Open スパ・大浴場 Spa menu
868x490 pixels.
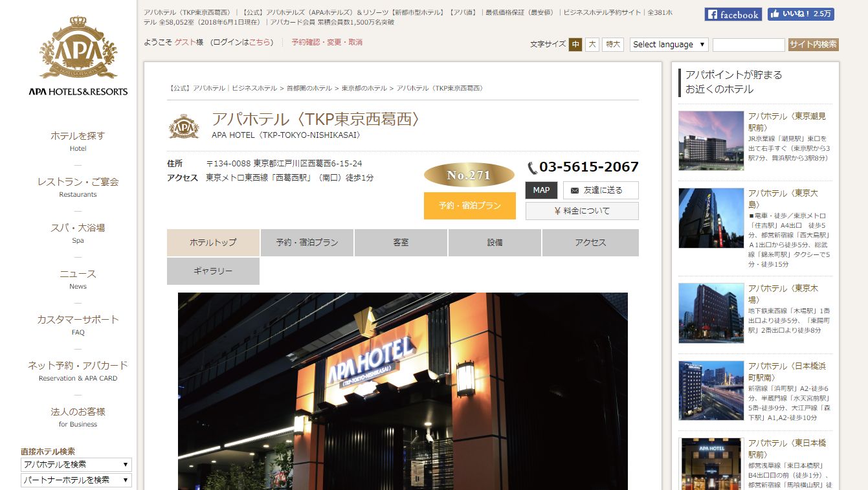(78, 233)
